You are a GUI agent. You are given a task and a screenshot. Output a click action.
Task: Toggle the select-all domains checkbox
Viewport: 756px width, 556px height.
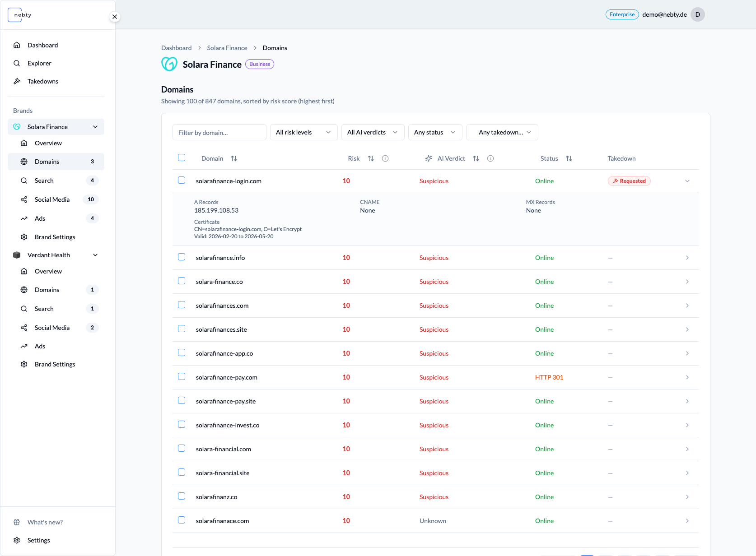182,158
